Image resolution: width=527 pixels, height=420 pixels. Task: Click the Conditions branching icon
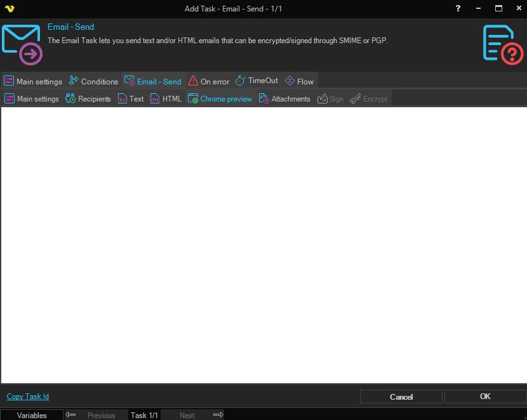74,81
